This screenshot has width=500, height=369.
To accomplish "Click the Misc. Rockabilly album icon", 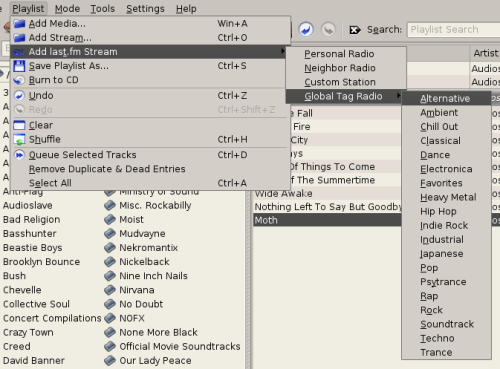I will click(110, 205).
